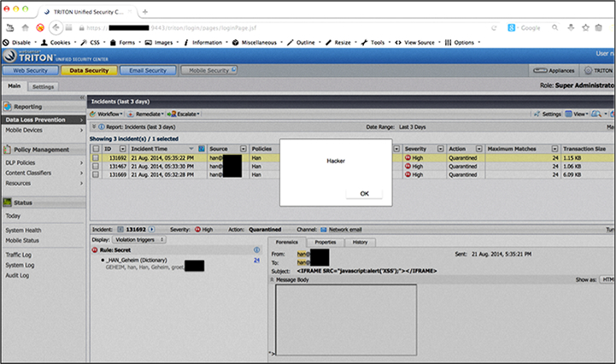
Task: Open the View Source toolbar menu
Action: click(x=417, y=43)
